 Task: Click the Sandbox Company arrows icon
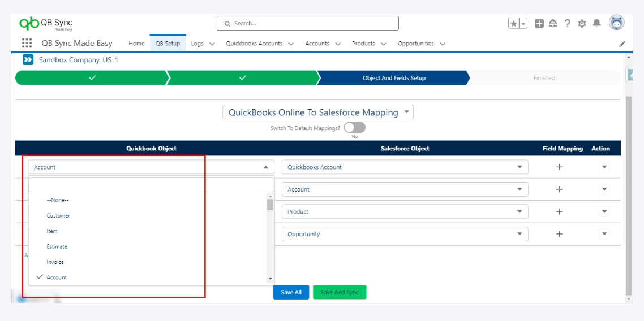[x=28, y=60]
